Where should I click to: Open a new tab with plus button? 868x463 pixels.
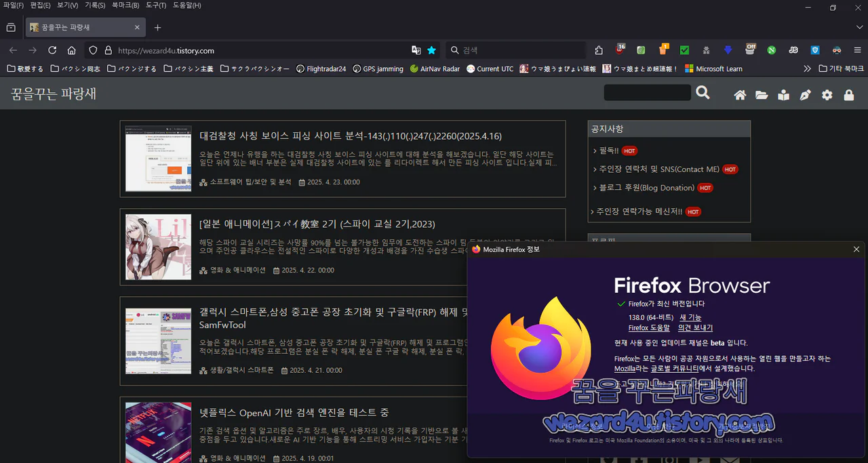(157, 28)
